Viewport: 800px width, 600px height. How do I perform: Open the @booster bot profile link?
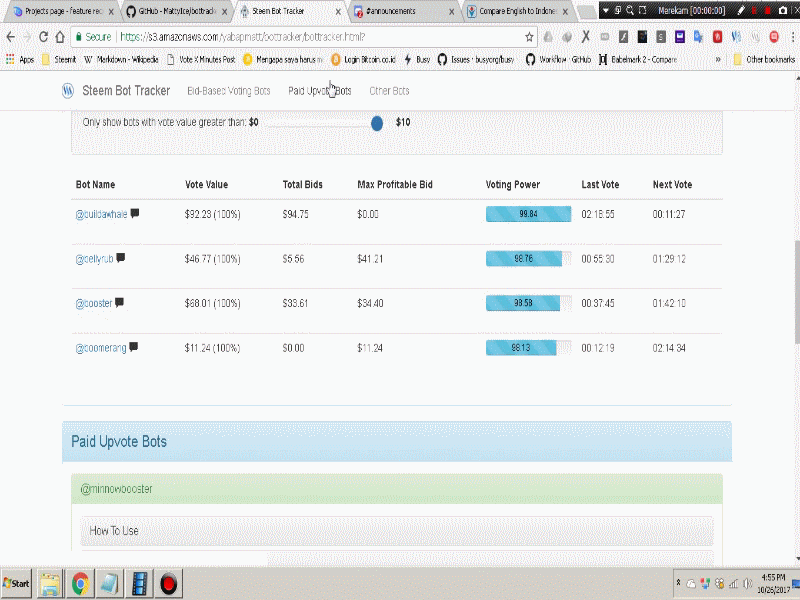[x=94, y=304]
